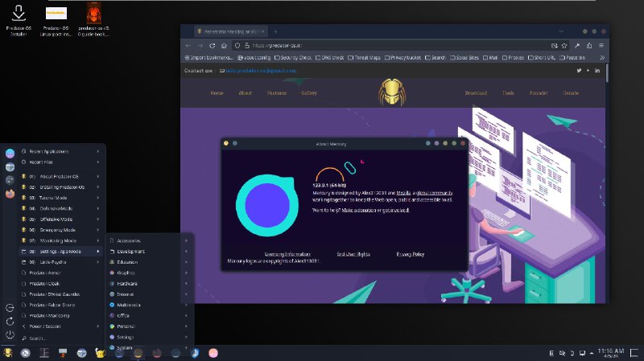The image size is (644, 361).
Task: Expand the 01) About Predator-OS submenu
Action: click(61, 176)
